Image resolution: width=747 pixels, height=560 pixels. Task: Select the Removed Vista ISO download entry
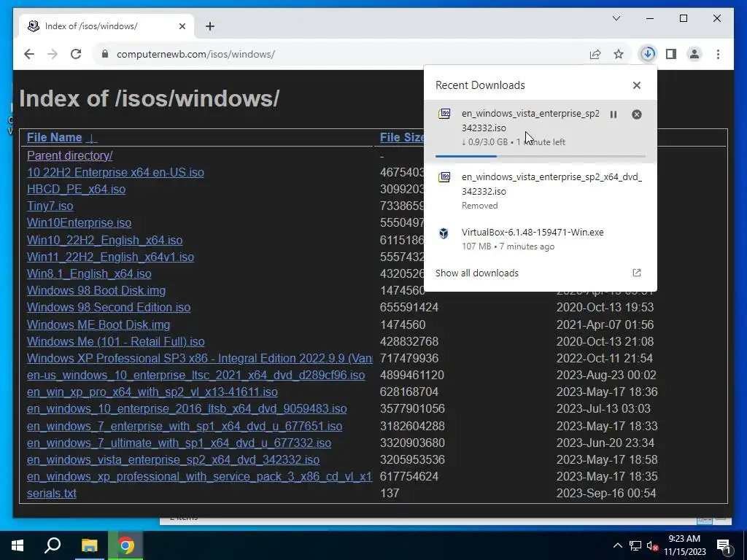[x=541, y=192]
